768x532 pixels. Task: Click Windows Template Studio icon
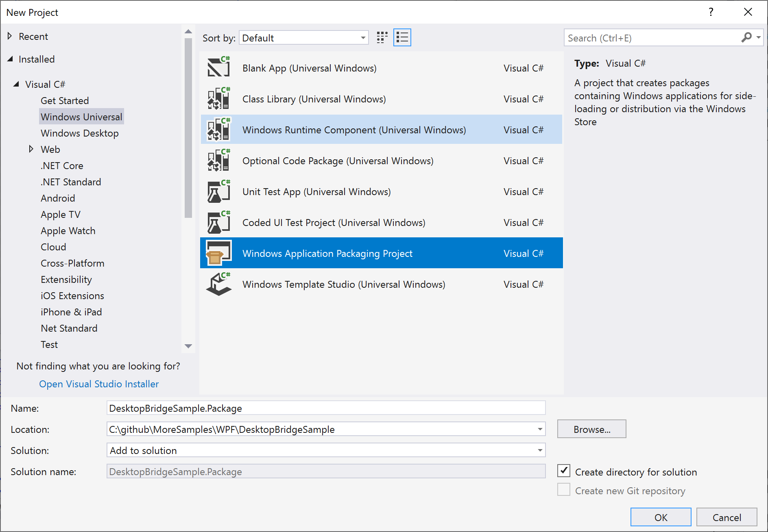(219, 284)
